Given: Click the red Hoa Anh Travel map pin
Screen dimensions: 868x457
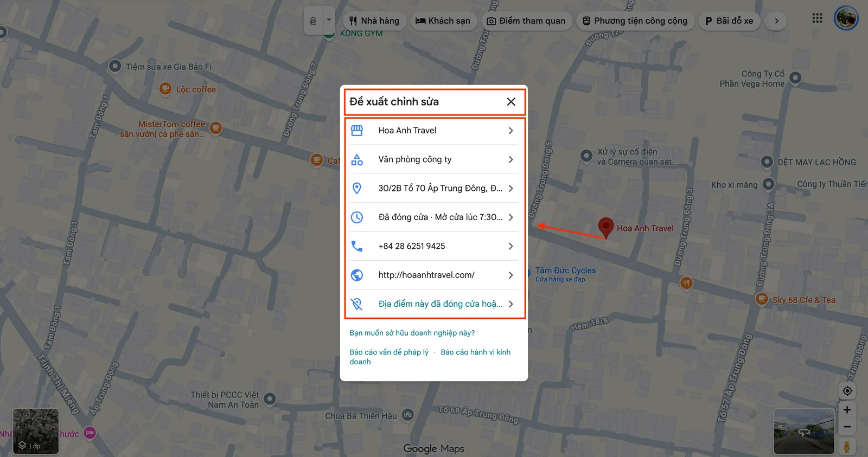Looking at the screenshot, I should point(605,228).
